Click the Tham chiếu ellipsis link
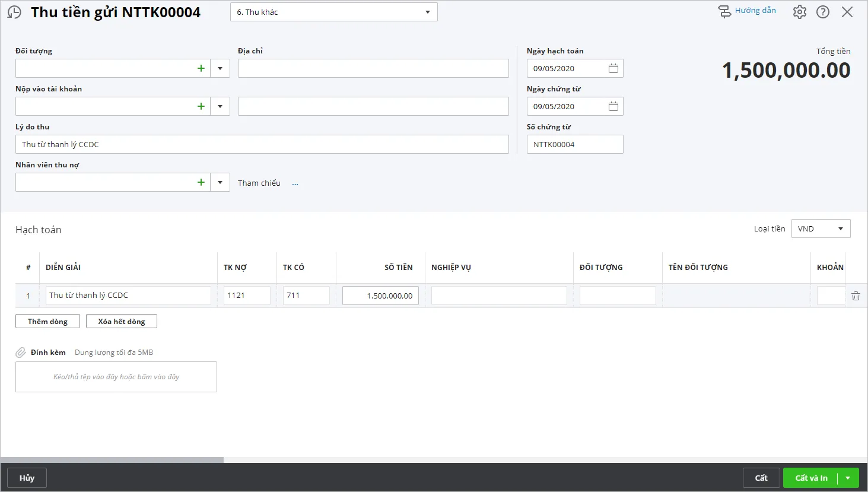 (x=295, y=183)
